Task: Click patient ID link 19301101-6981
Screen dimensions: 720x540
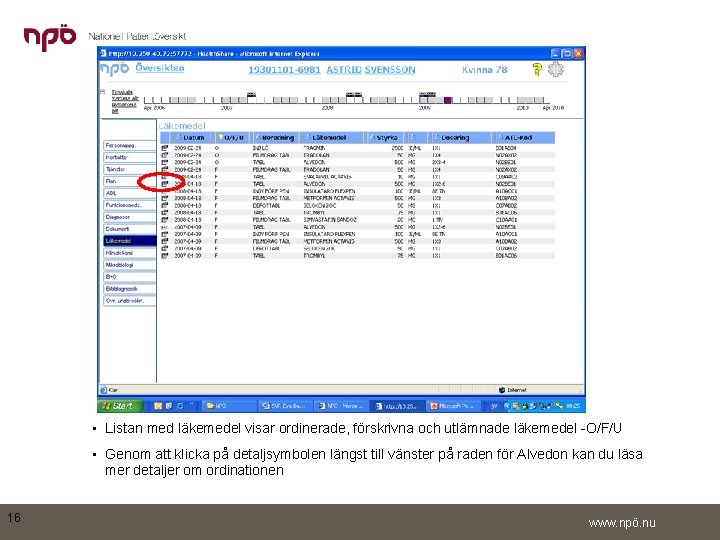Action: 284,70
